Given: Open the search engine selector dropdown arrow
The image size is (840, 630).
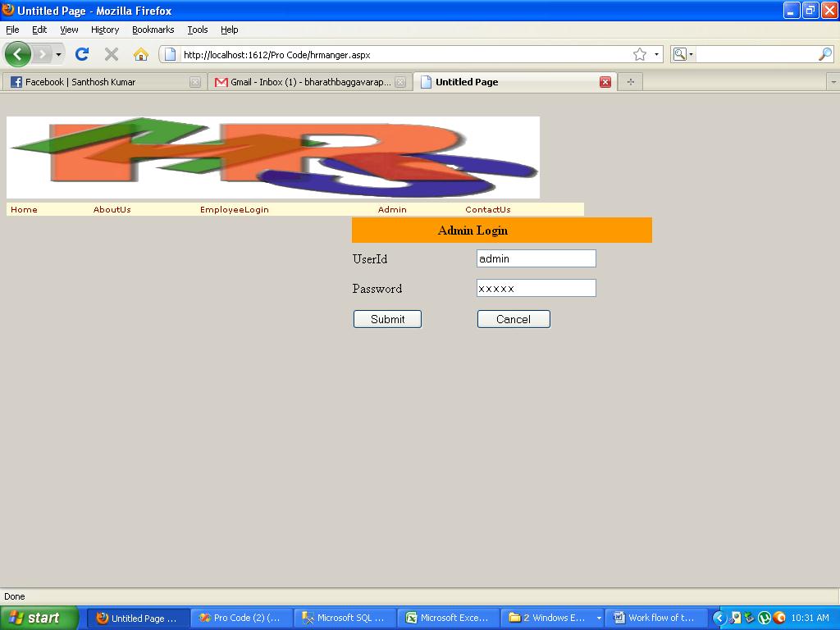Looking at the screenshot, I should click(691, 54).
